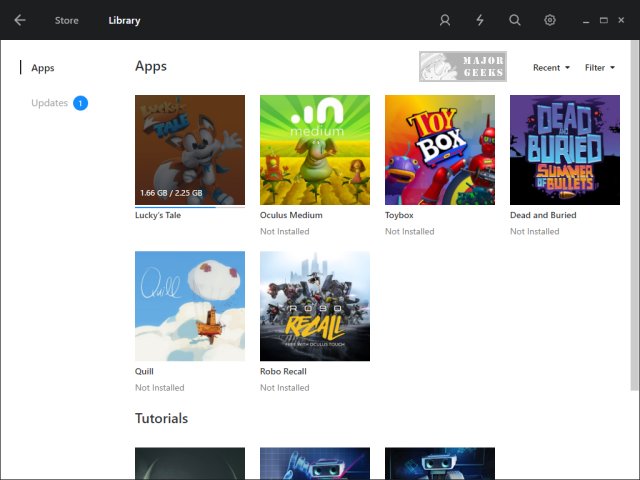Click Not Installed under Quill
This screenshot has height=480, width=640.
tap(160, 388)
